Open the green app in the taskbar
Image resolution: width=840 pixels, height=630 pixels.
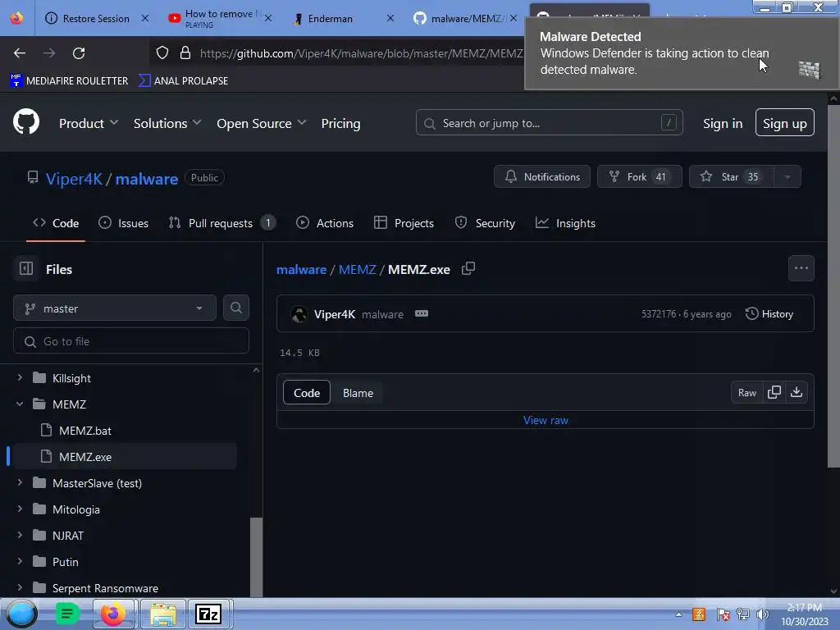pyautogui.click(x=67, y=614)
